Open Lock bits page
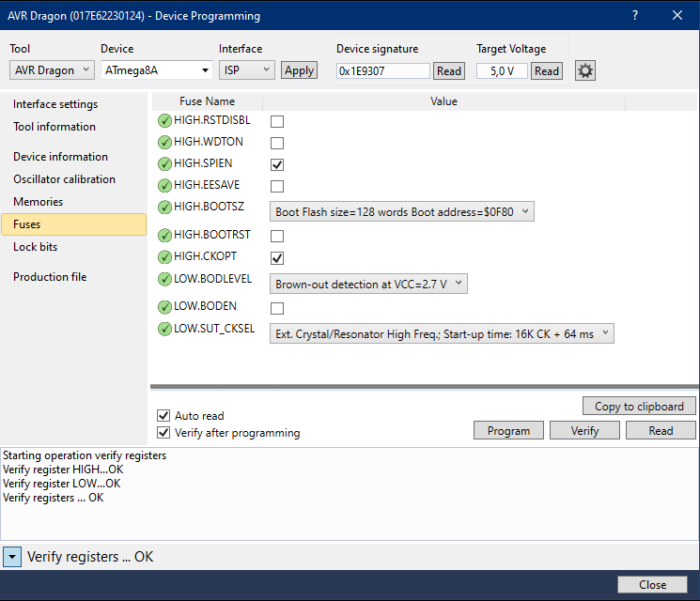The image size is (700, 601). tap(36, 247)
